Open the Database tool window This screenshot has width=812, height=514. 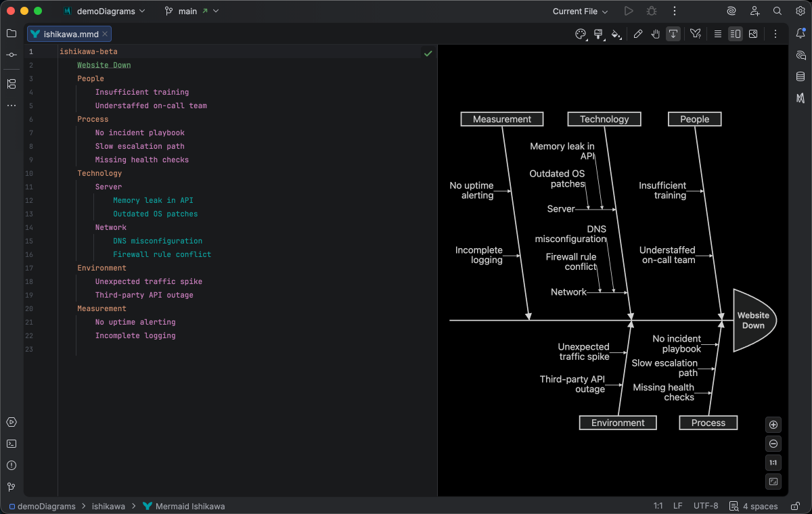pyautogui.click(x=800, y=76)
